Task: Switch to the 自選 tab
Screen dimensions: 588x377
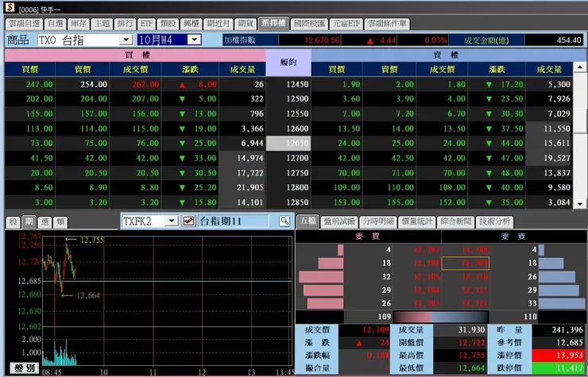Action: tap(55, 24)
